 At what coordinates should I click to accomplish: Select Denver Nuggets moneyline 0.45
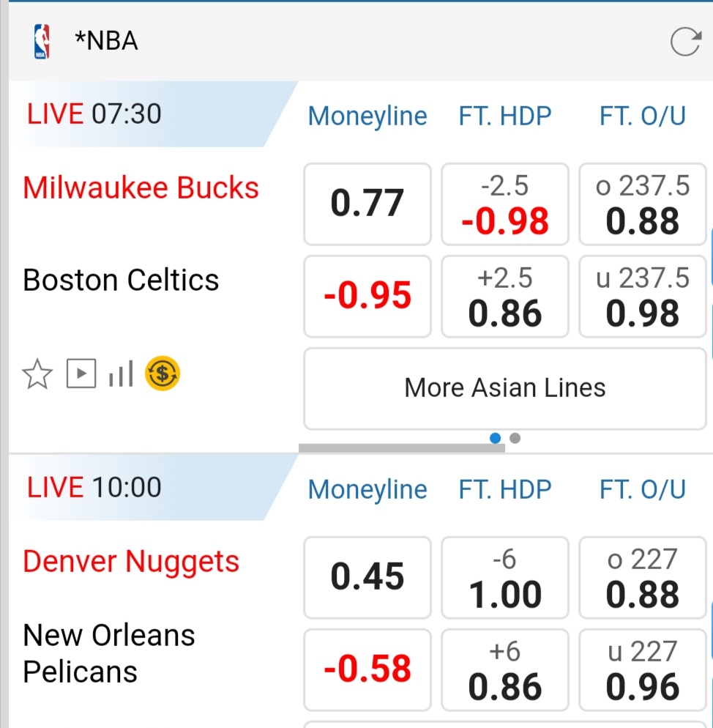tap(367, 577)
